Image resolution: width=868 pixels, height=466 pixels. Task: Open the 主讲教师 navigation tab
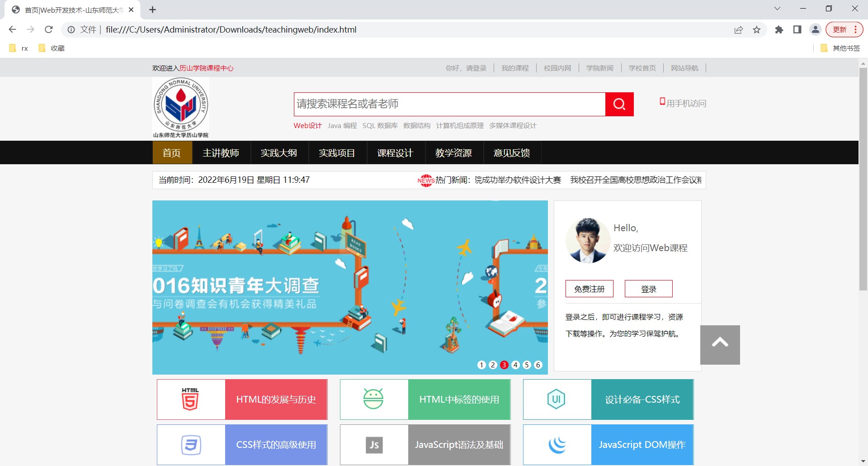[221, 153]
